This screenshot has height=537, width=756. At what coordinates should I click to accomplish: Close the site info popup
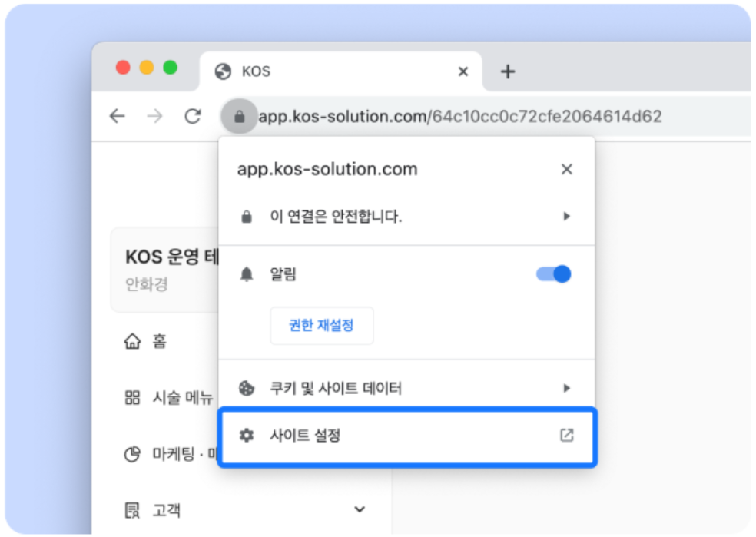[566, 170]
